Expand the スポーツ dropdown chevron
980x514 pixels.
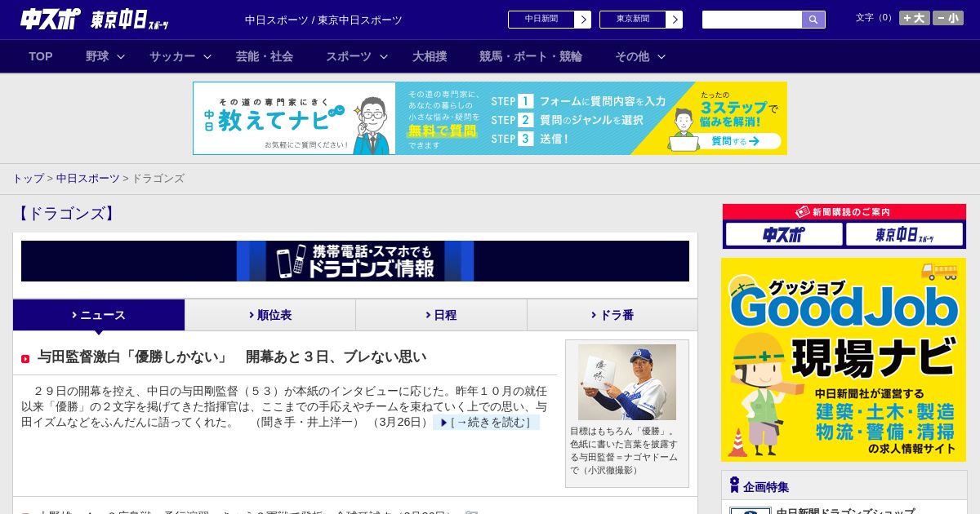click(x=384, y=56)
